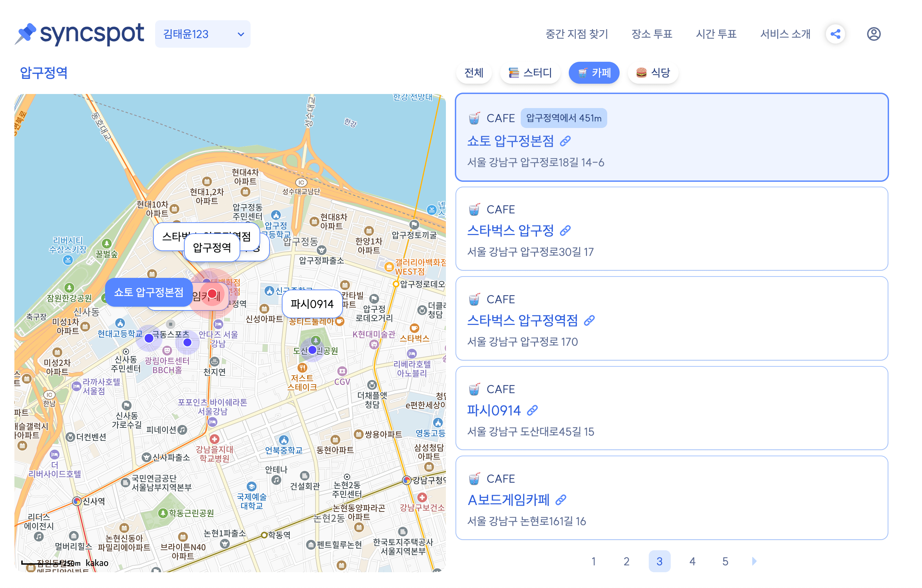This screenshot has height=588, width=922.
Task: Click the share icon button
Action: click(x=835, y=34)
